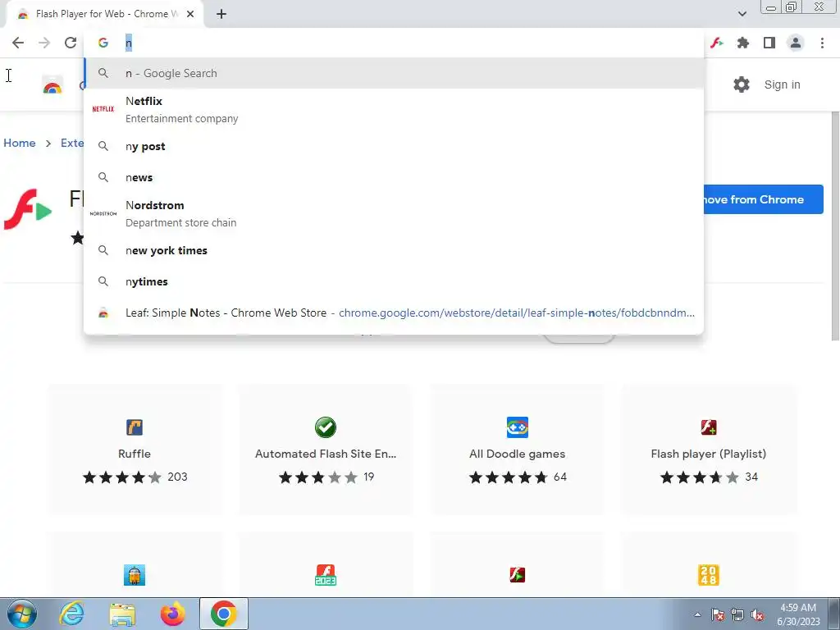Click the green checkmark extension icon

point(326,427)
